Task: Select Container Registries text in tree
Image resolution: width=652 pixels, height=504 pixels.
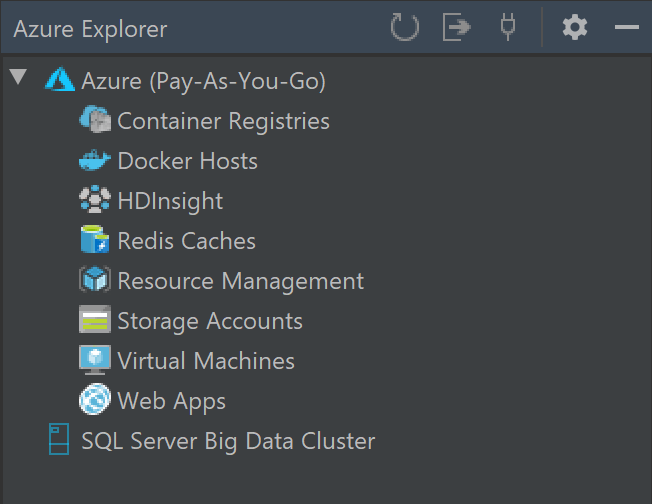Action: (223, 121)
